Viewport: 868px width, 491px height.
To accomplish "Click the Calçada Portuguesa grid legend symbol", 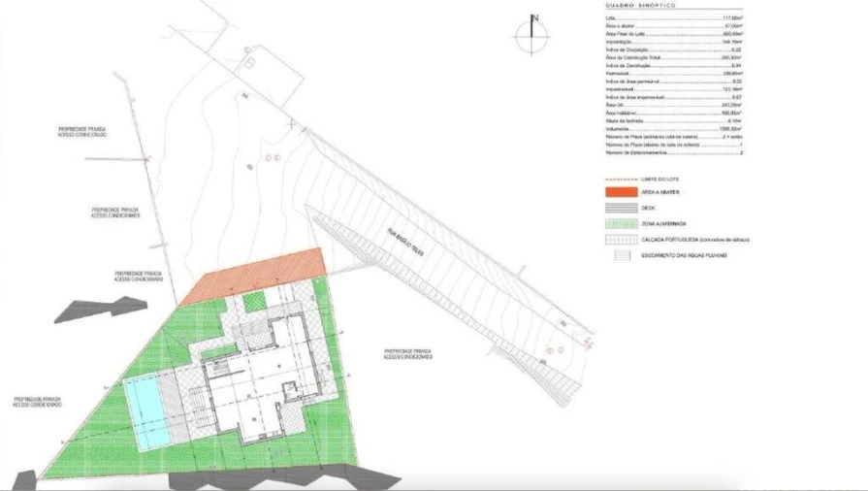I will [621, 240].
